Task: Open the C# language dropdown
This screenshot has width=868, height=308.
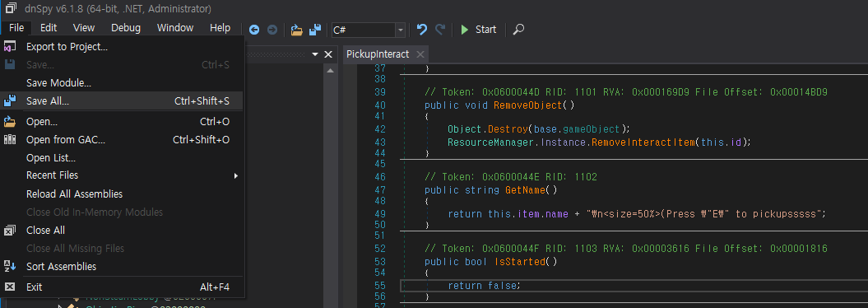Action: pos(368,30)
